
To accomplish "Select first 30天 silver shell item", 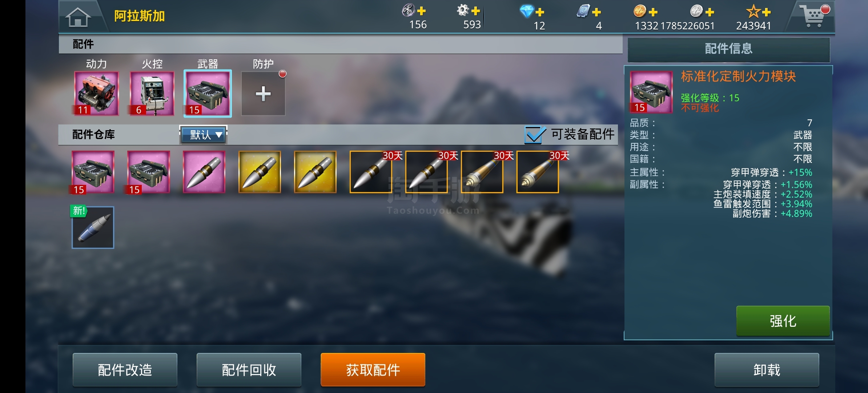I will pos(371,172).
